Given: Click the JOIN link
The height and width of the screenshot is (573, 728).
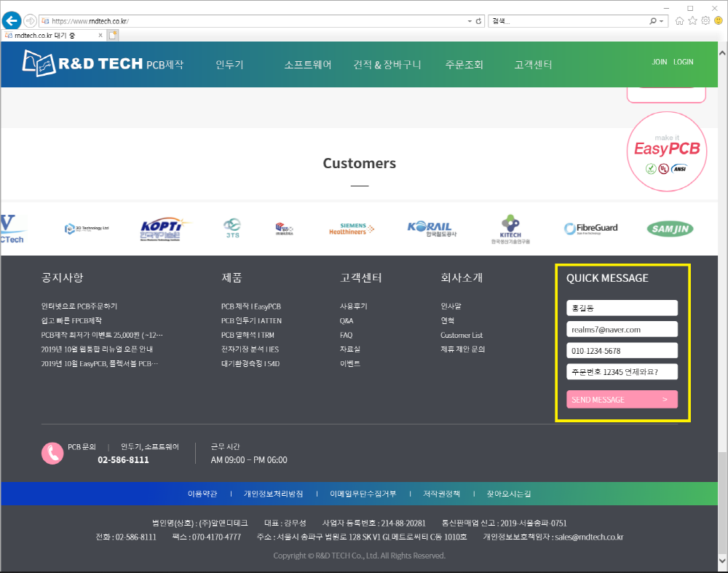Looking at the screenshot, I should tap(660, 62).
